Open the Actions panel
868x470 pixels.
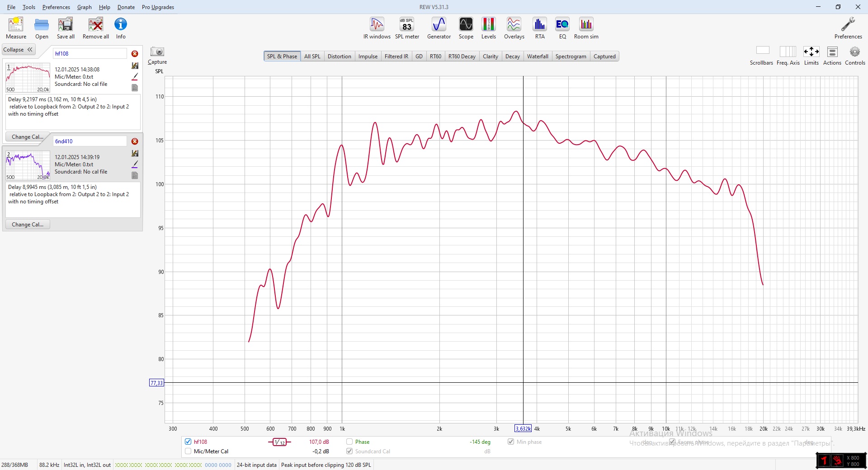pos(832,56)
